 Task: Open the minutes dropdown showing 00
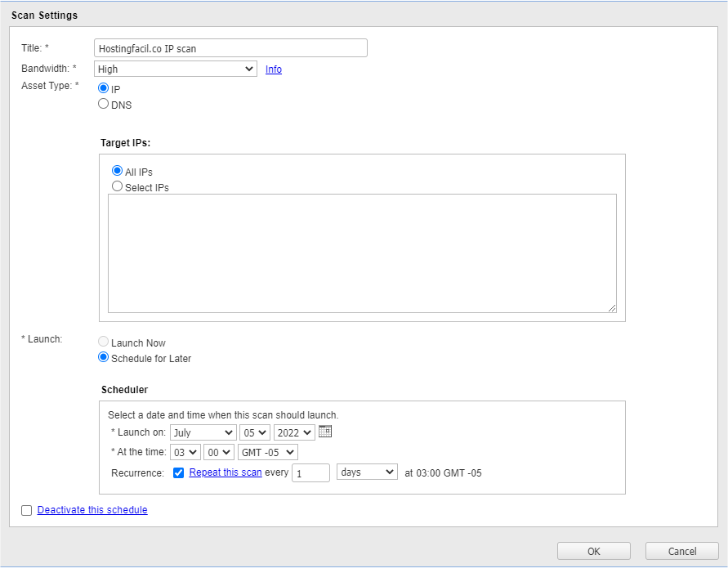(x=219, y=452)
